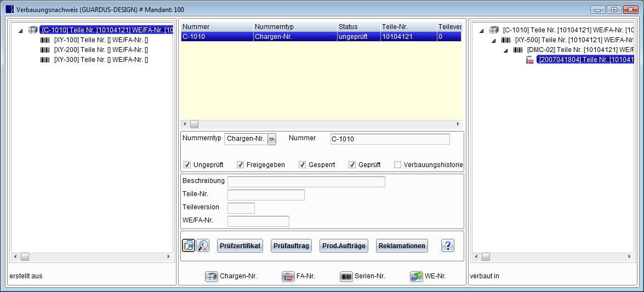Click the WE-Nr. truck legend icon

pyautogui.click(x=416, y=277)
